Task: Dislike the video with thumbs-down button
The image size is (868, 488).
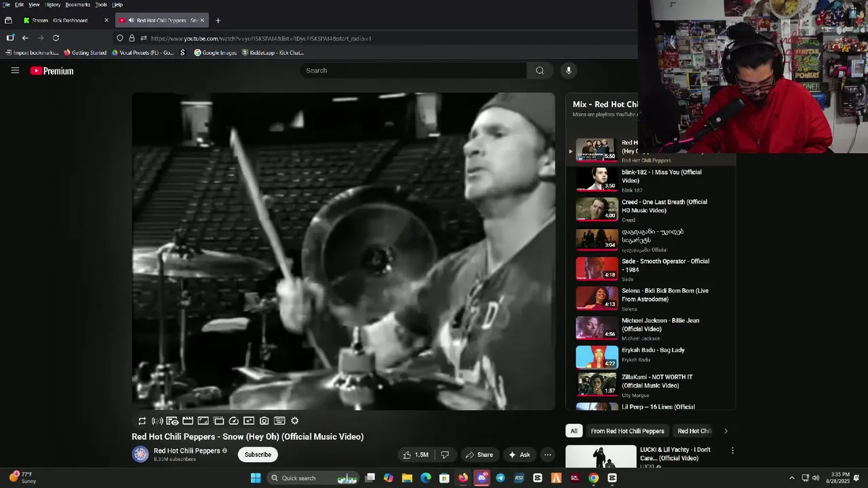Action: pos(446,455)
